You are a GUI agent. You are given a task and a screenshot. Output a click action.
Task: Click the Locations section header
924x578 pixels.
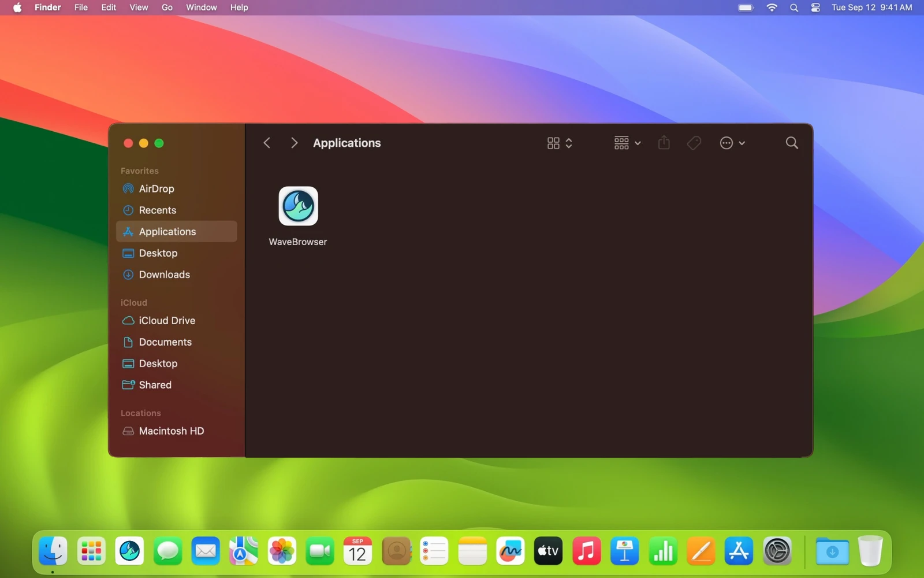pyautogui.click(x=141, y=413)
